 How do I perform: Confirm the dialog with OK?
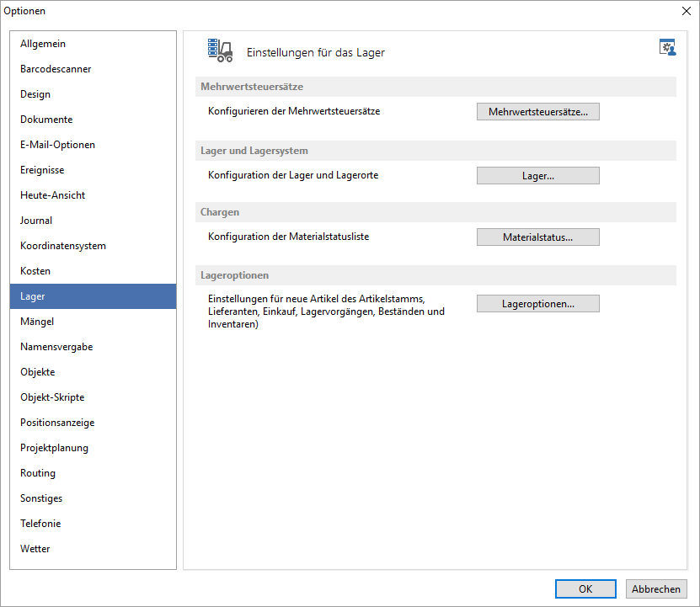(x=585, y=589)
